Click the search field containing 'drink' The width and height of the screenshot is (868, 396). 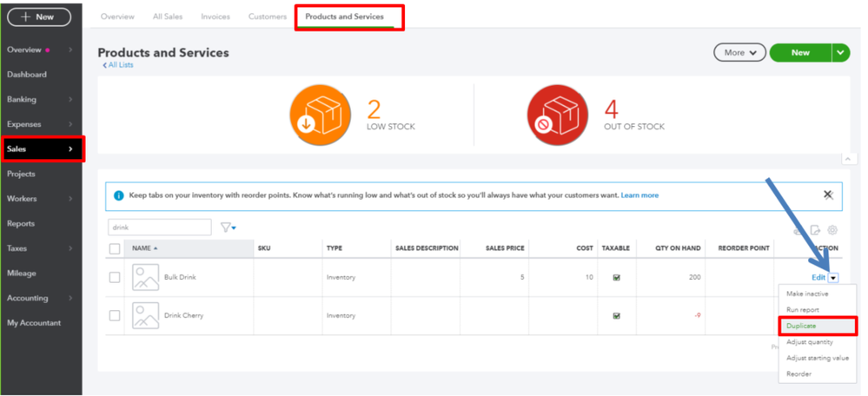pos(160,228)
